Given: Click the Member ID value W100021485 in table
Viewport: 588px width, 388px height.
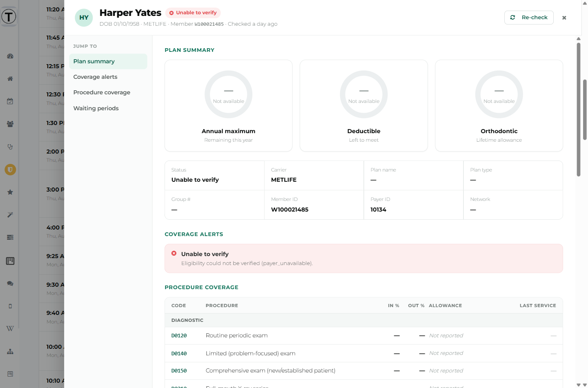Looking at the screenshot, I should tap(290, 210).
